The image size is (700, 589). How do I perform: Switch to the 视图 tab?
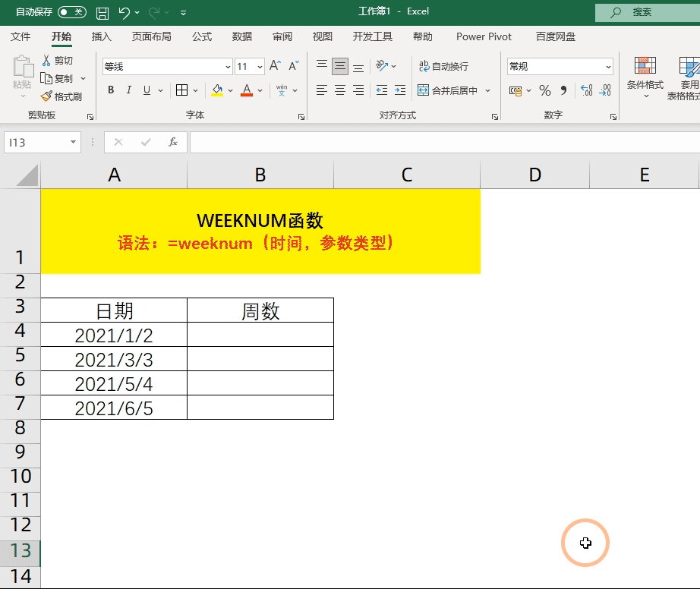pyautogui.click(x=323, y=36)
